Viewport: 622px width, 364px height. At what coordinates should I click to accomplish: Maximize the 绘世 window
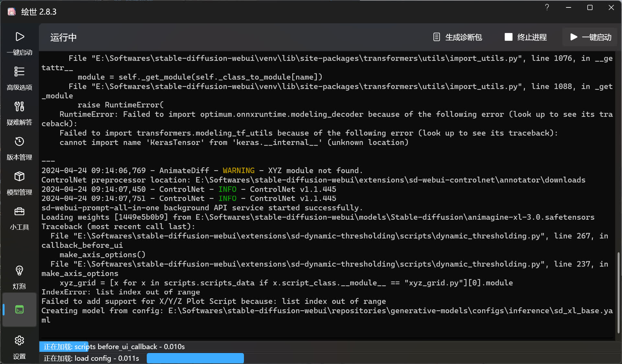point(590,7)
